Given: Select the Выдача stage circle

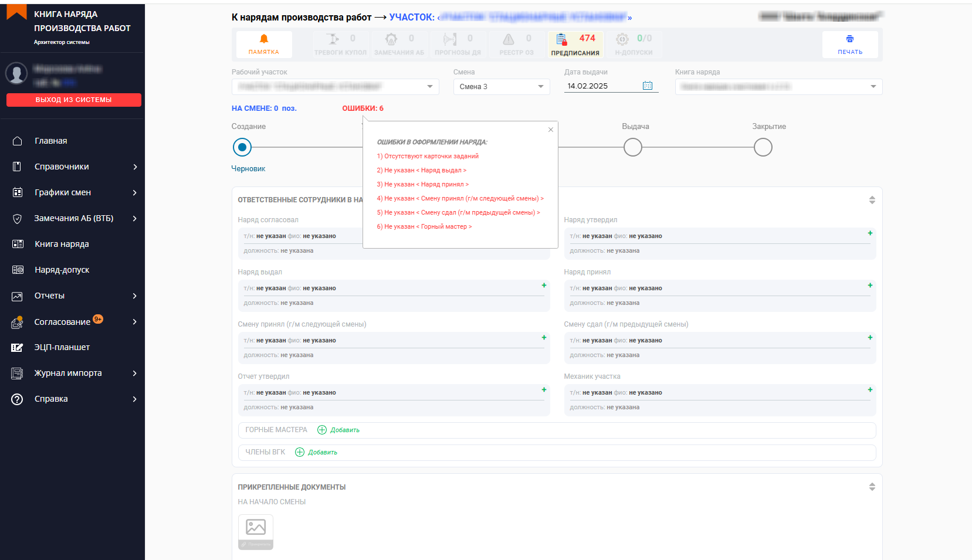Looking at the screenshot, I should (x=632, y=147).
